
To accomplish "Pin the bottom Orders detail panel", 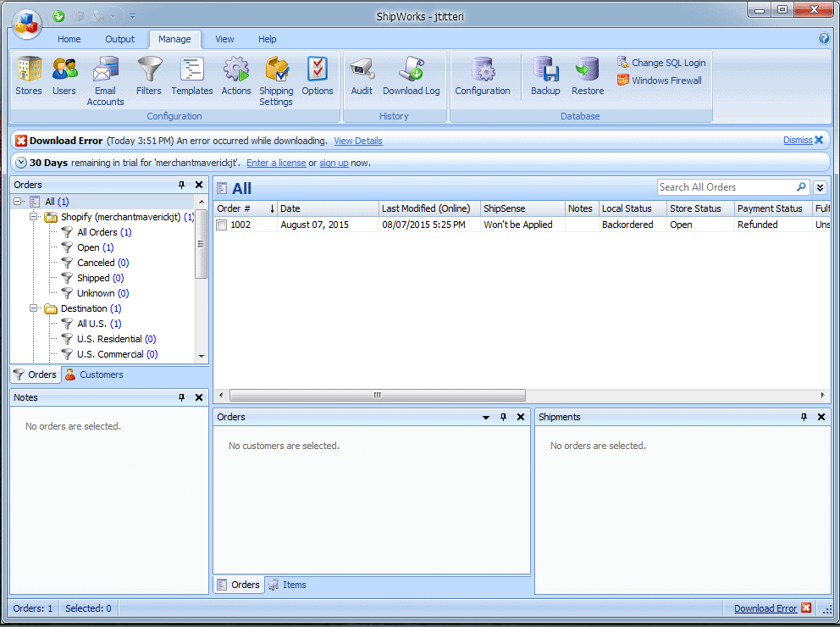I will (504, 417).
